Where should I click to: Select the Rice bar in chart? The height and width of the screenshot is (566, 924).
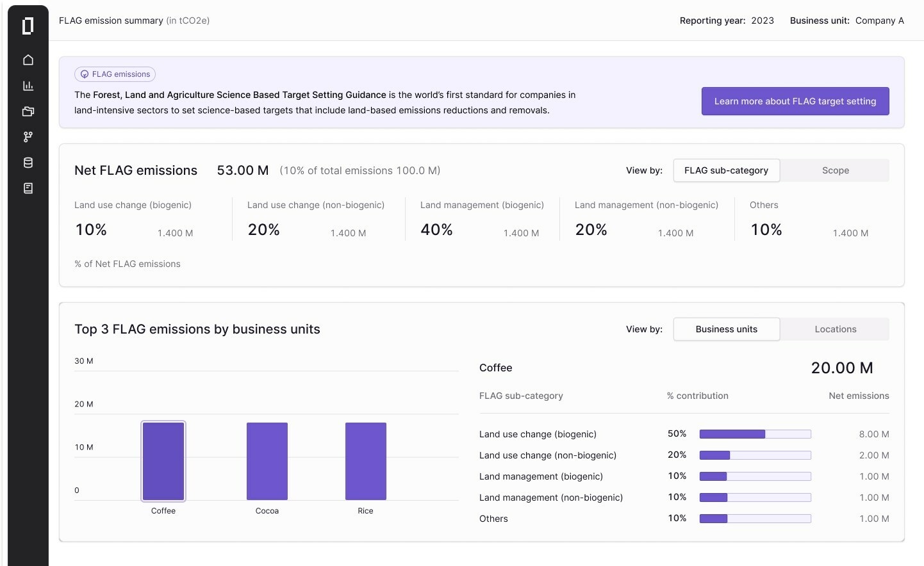tap(365, 461)
